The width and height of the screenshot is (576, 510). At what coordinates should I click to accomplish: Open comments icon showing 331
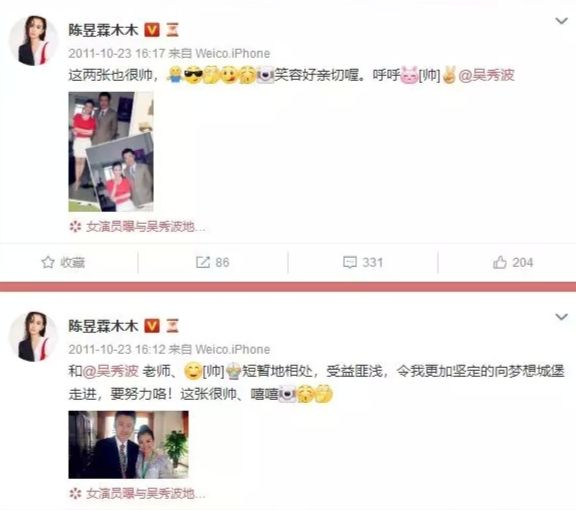tap(349, 262)
